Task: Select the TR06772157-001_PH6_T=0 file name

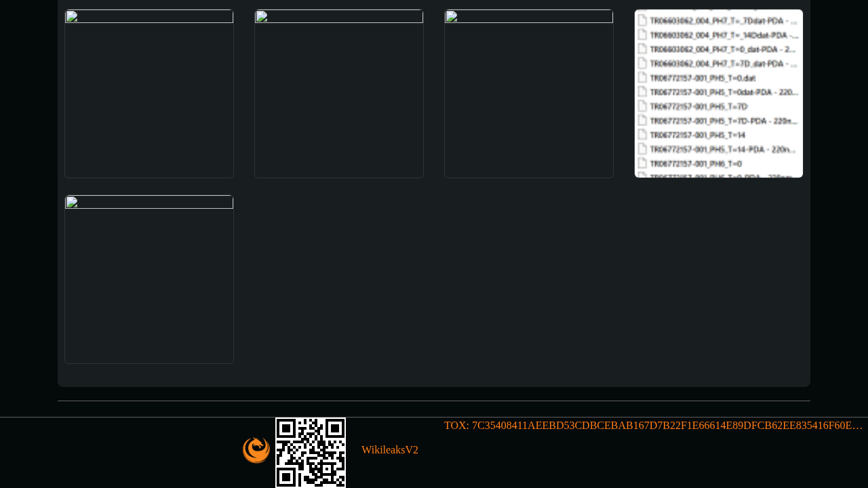Action: 696,163
